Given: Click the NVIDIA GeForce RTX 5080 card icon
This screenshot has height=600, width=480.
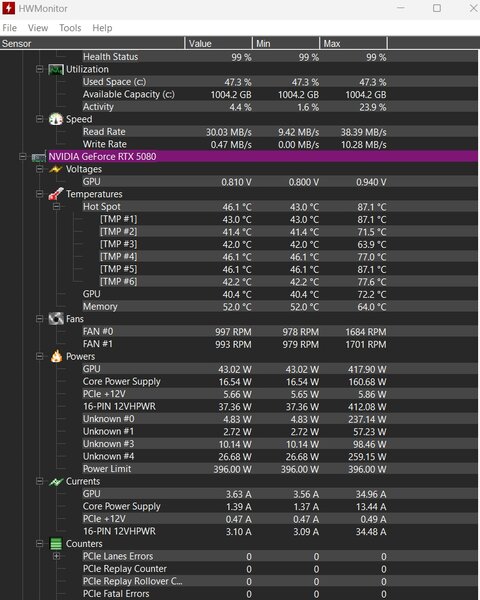Looking at the screenshot, I should (39, 157).
